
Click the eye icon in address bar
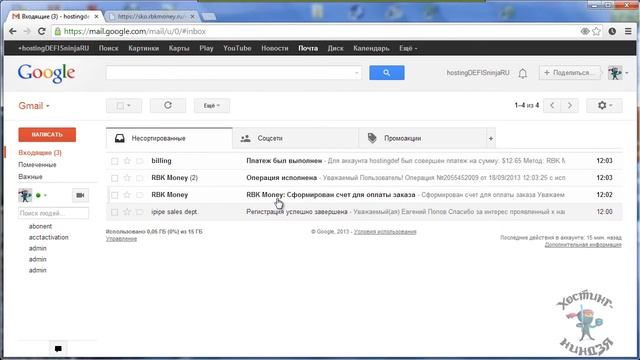(x=584, y=31)
